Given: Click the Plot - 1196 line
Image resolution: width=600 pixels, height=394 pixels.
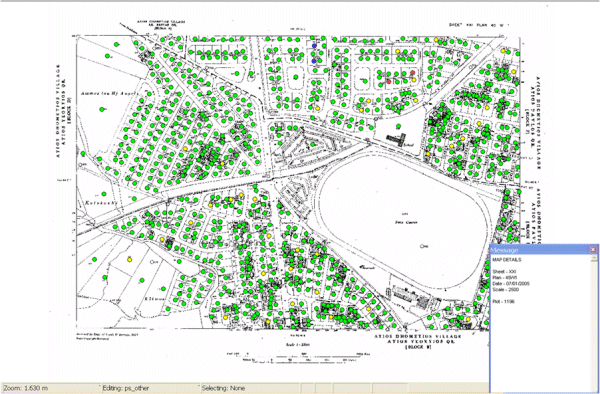Looking at the screenshot, I should [x=504, y=301].
